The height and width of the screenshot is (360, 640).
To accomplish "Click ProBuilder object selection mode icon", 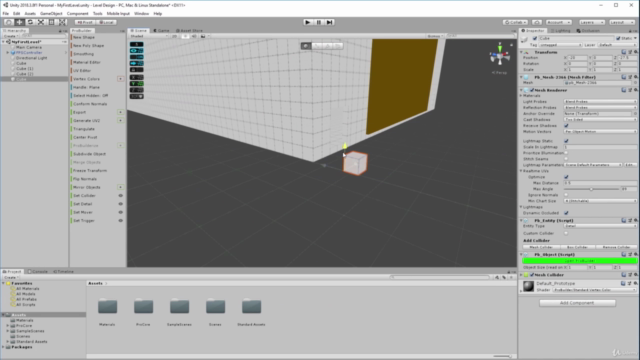I will coord(306,46).
